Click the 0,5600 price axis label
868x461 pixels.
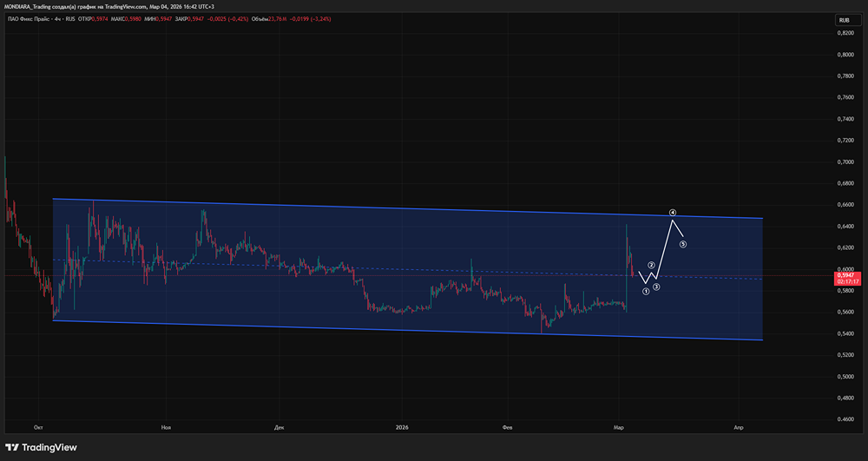(x=845, y=313)
